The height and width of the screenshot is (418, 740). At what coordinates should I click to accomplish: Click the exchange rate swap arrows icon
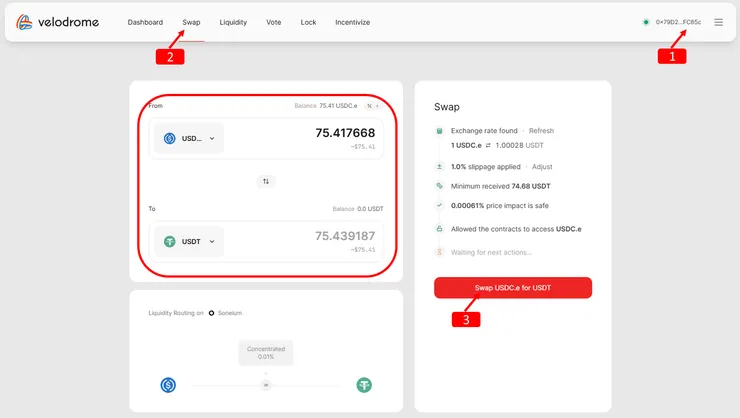(488, 145)
